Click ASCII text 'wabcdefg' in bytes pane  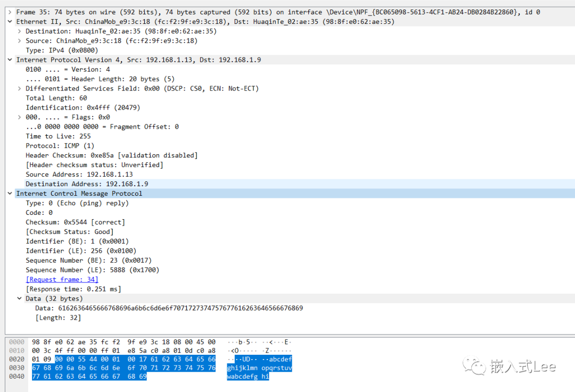242,377
